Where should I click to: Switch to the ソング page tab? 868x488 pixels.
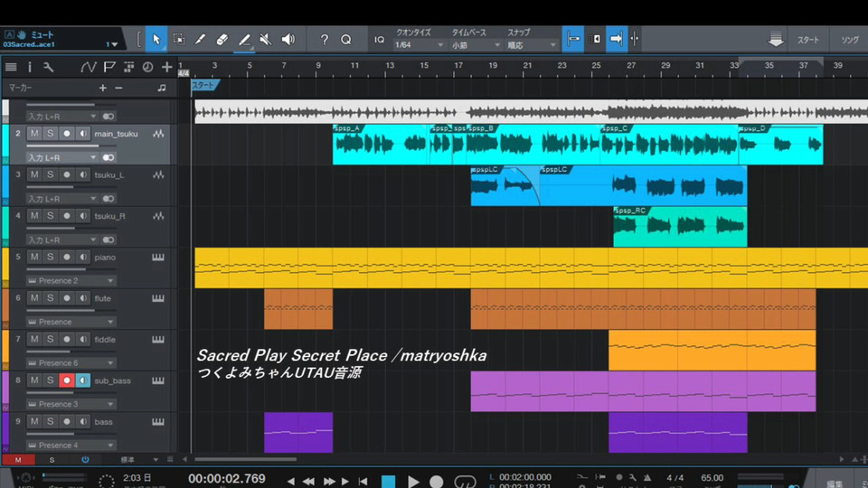(850, 40)
